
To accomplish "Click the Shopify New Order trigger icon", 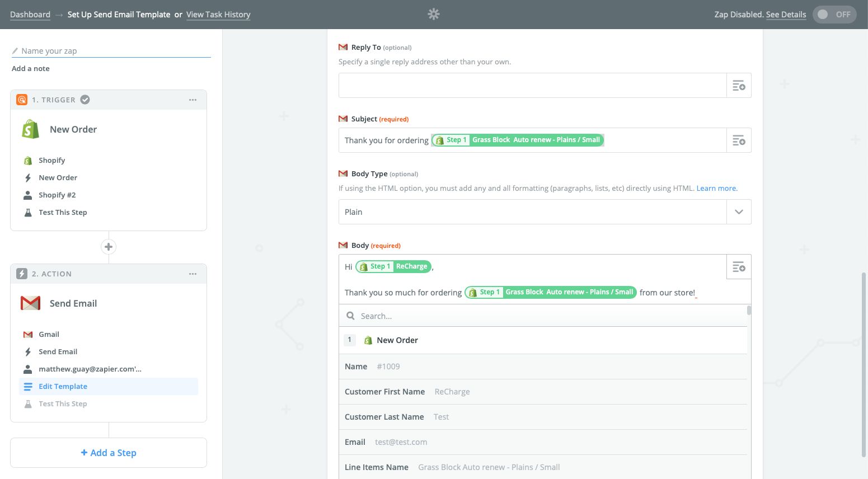I will (x=31, y=129).
